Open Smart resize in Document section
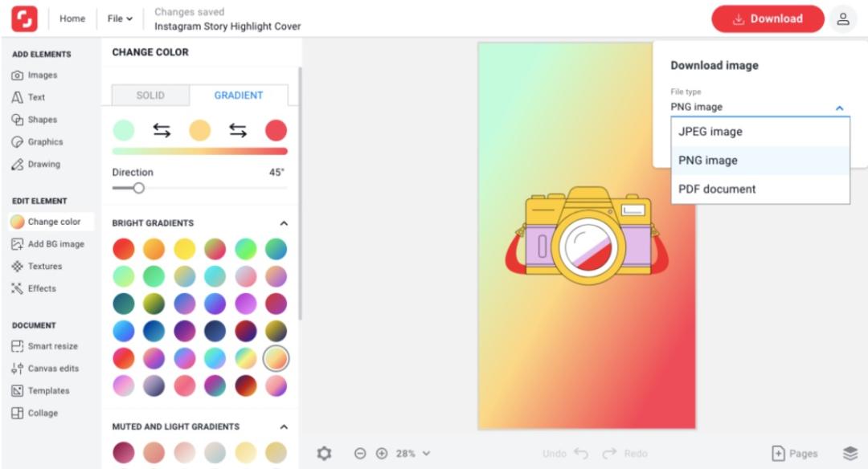Viewport: 868px width, 469px height. (44, 346)
